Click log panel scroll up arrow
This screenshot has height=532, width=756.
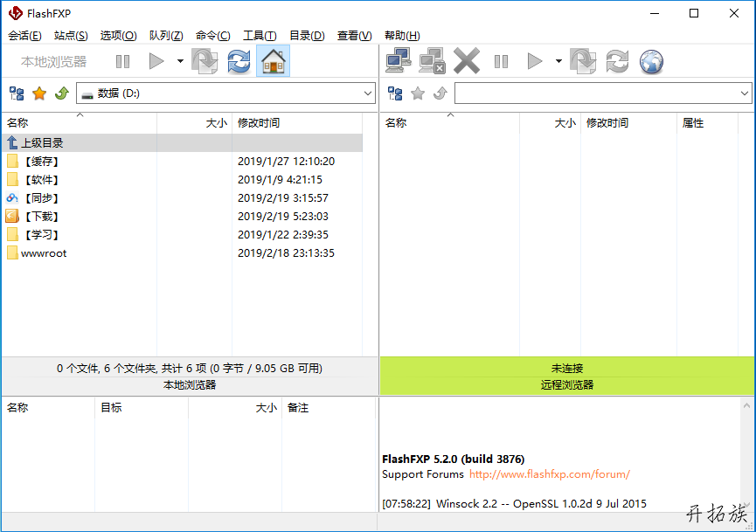tap(747, 405)
